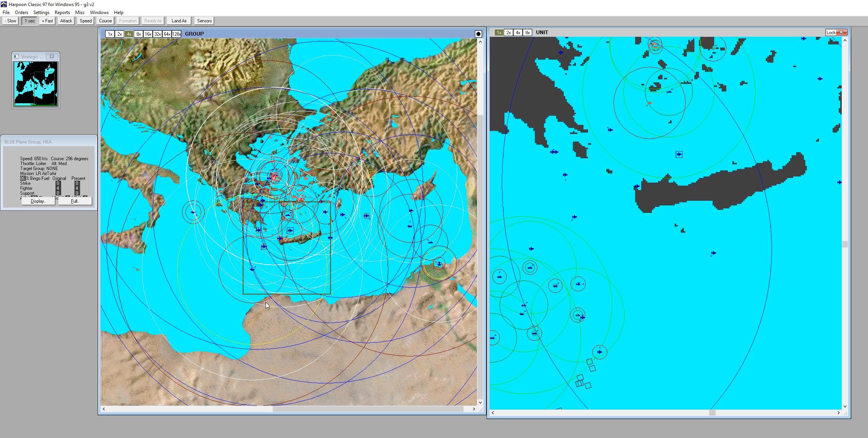The width and height of the screenshot is (868, 438).
Task: Expand the Windows menu
Action: (x=99, y=13)
